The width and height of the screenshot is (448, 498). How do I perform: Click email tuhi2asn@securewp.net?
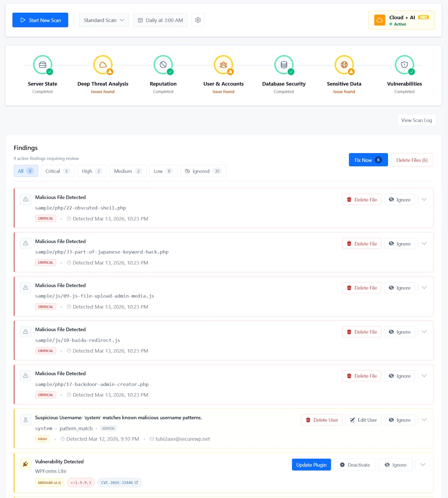(x=183, y=439)
